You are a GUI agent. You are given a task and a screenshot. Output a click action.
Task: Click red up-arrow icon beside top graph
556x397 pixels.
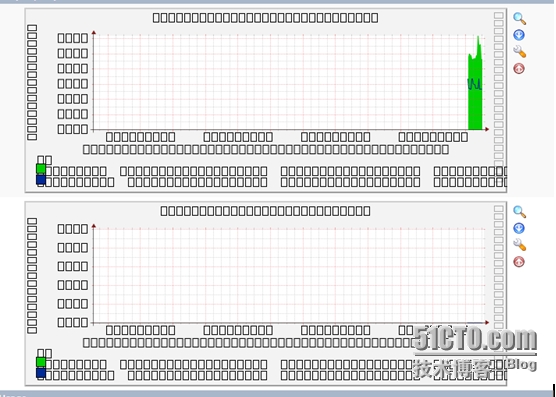(519, 68)
